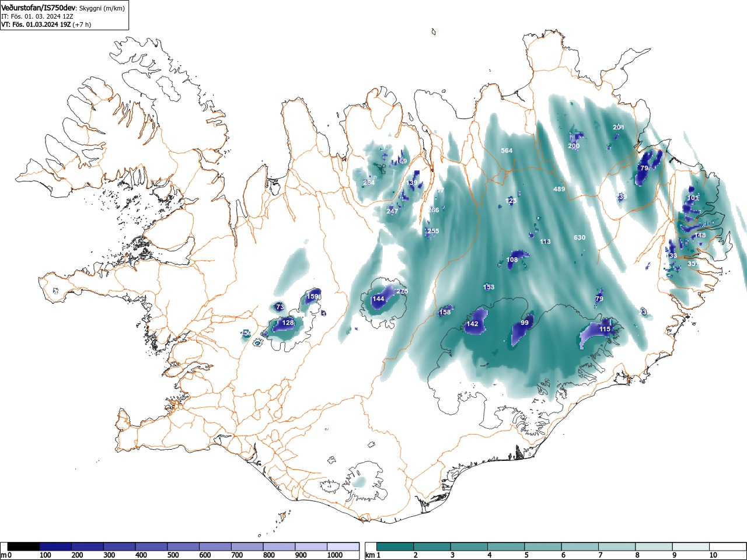
Task: Click the visibility value '115' on the map
Action: (605, 329)
